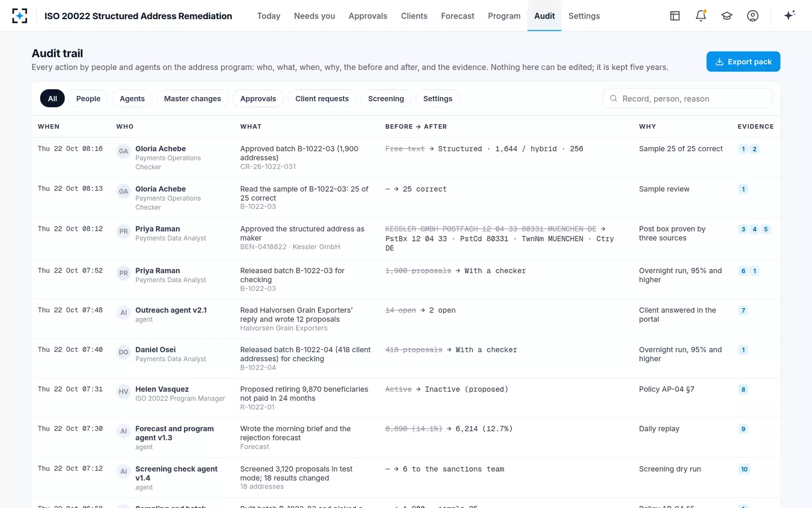812x508 pixels.
Task: Open evidence 4 for Kessler GmbH row
Action: 754,229
